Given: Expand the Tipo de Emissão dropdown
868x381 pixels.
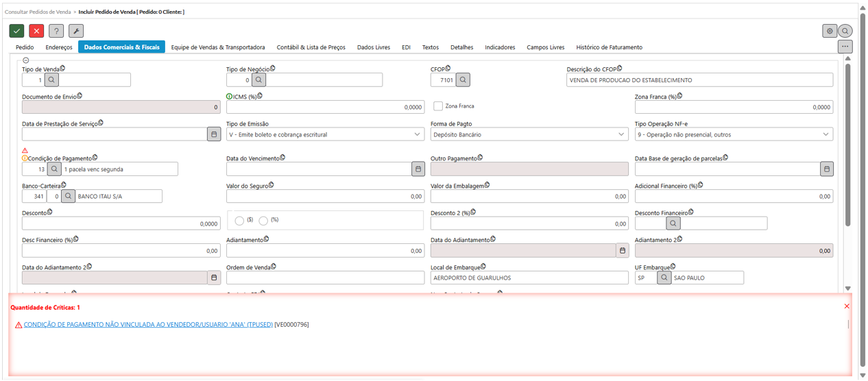Looking at the screenshot, I should 325,134.
